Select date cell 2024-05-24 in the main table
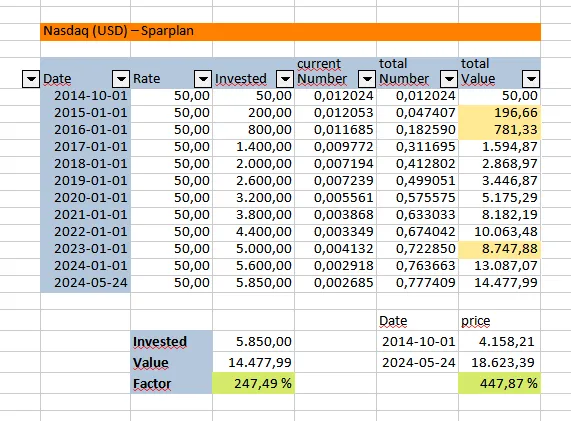This screenshot has height=421, width=571. 85,283
